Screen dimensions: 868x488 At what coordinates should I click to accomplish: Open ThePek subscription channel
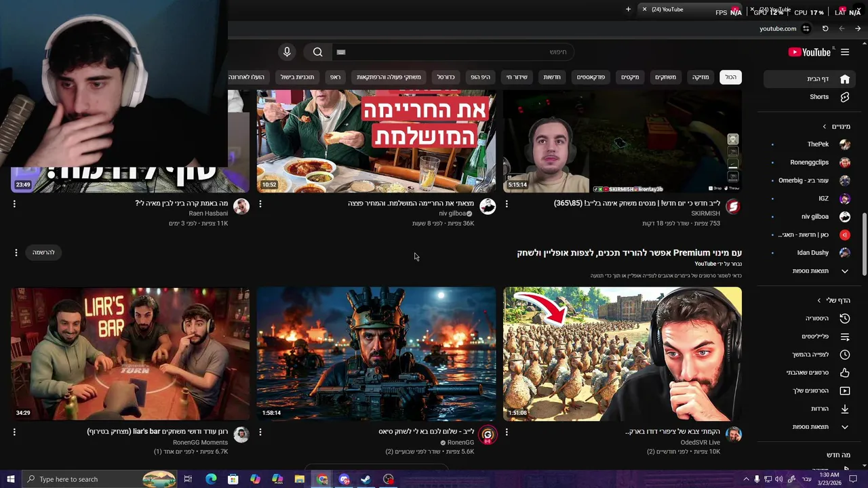809,144
